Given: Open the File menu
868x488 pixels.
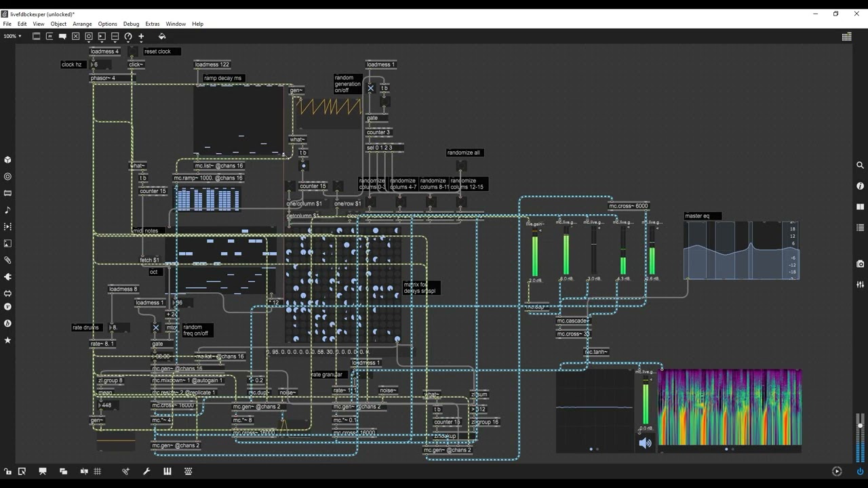Looking at the screenshot, I should tap(7, 24).
